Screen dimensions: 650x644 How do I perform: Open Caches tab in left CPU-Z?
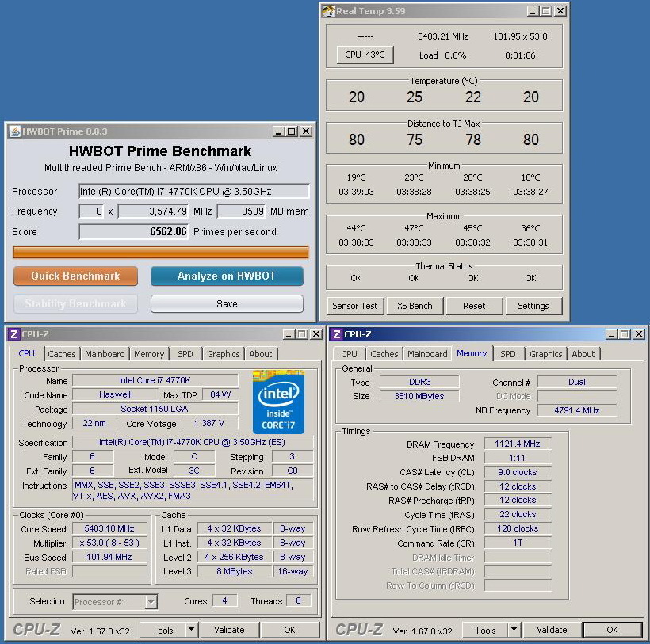pos(62,354)
